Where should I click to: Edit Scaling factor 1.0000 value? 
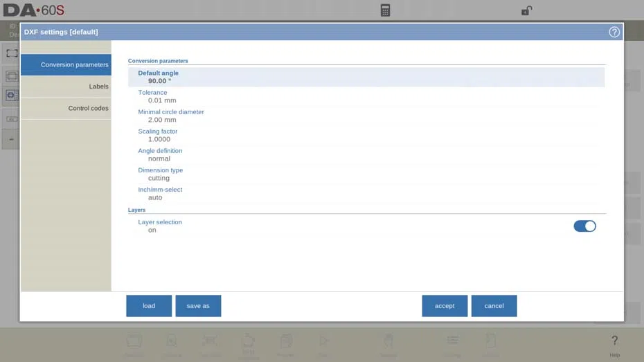(x=366, y=136)
